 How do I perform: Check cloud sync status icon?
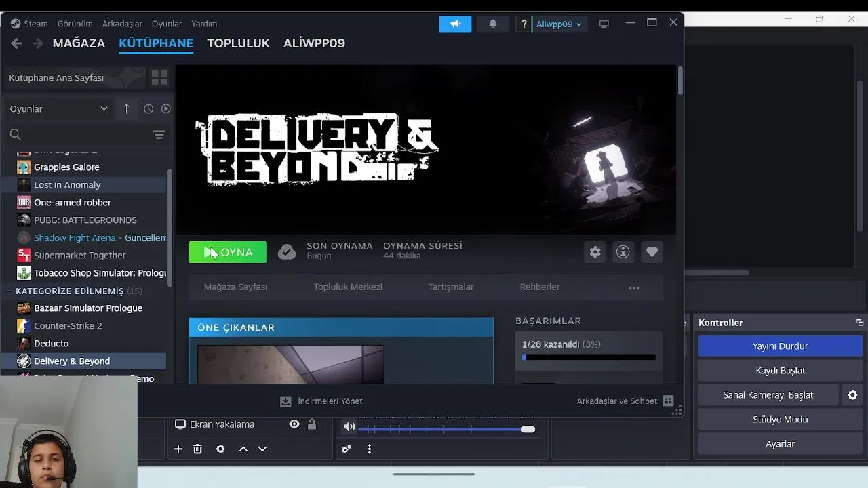(287, 252)
